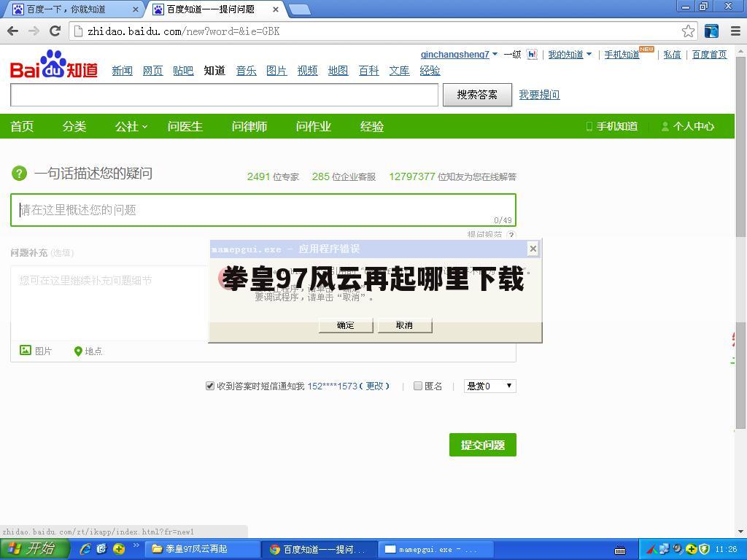
Task: Click 取消 in the error dialog
Action: tap(404, 325)
